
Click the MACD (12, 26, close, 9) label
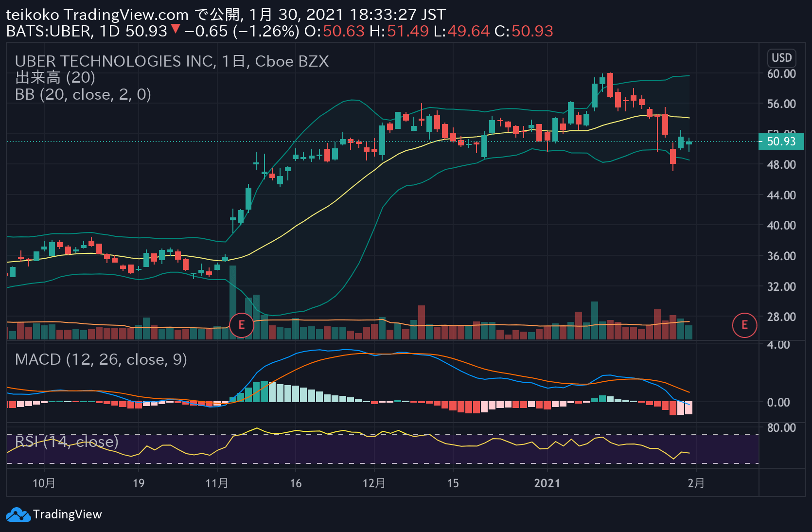point(101,359)
